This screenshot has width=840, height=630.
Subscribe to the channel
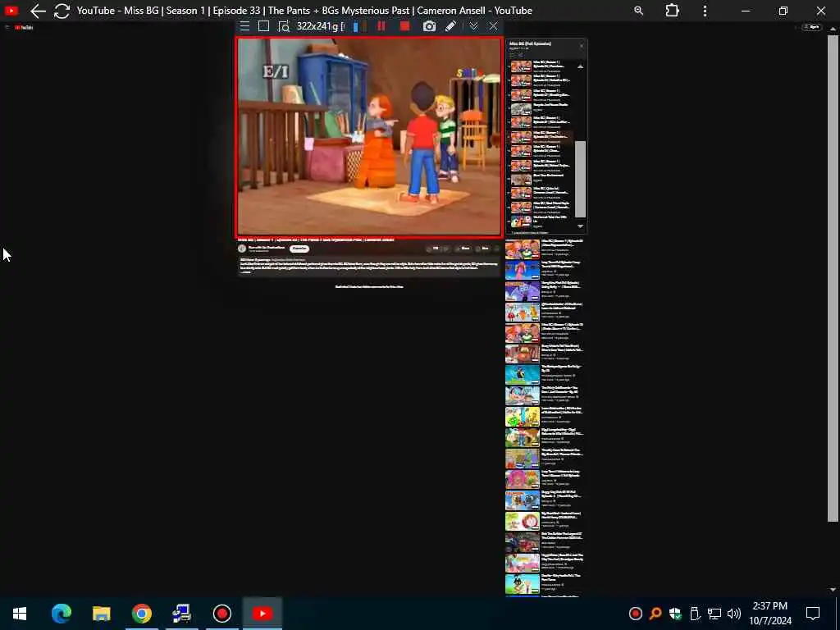pos(299,249)
